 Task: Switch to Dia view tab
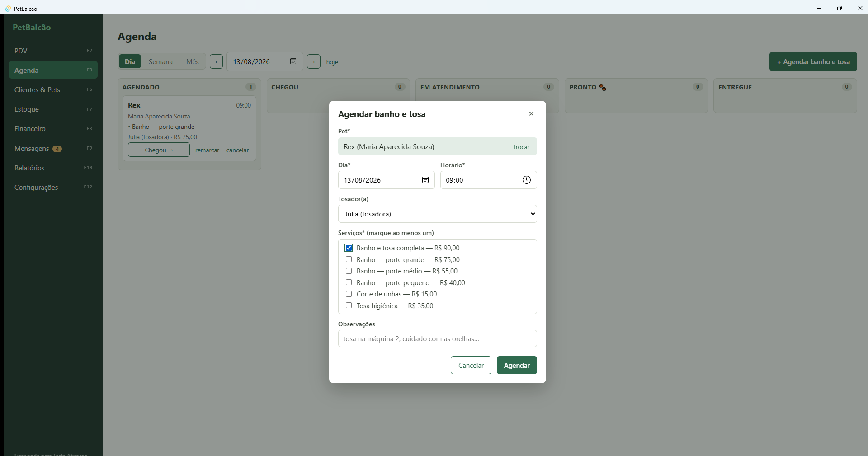point(130,61)
